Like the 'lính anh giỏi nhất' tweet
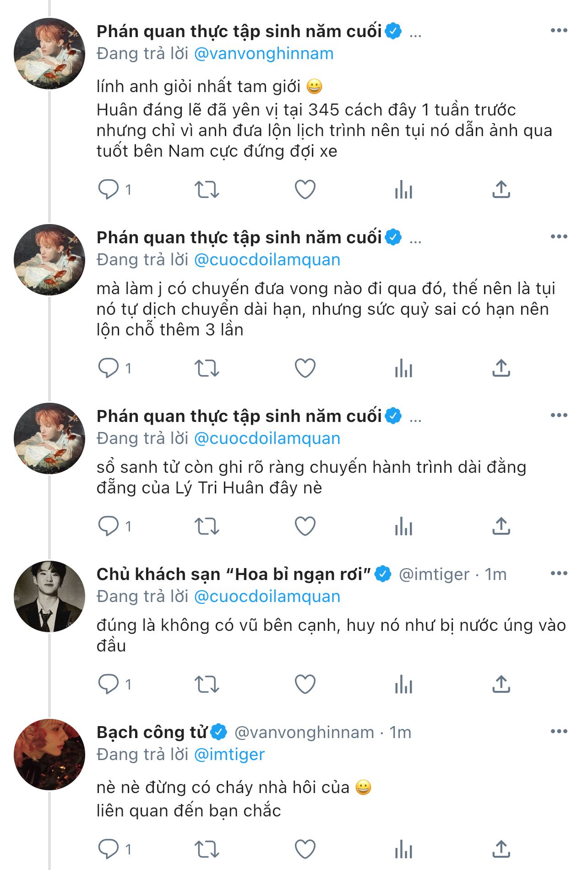 (305, 189)
